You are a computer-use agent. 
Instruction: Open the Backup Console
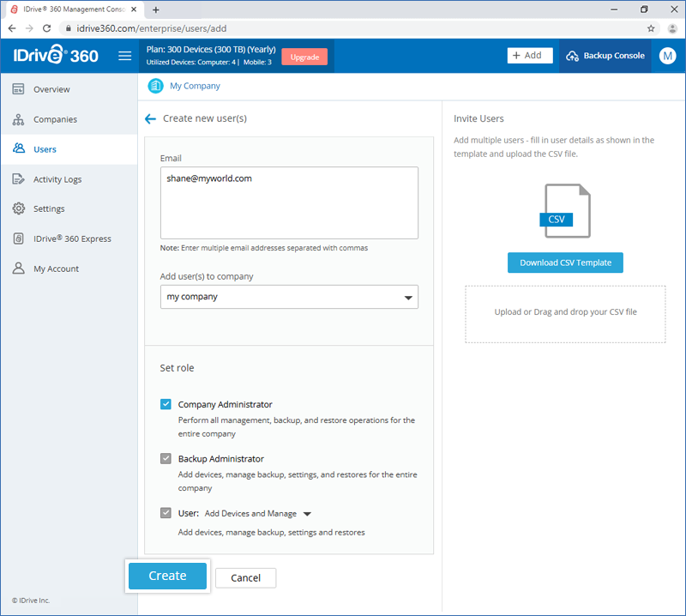pos(605,56)
